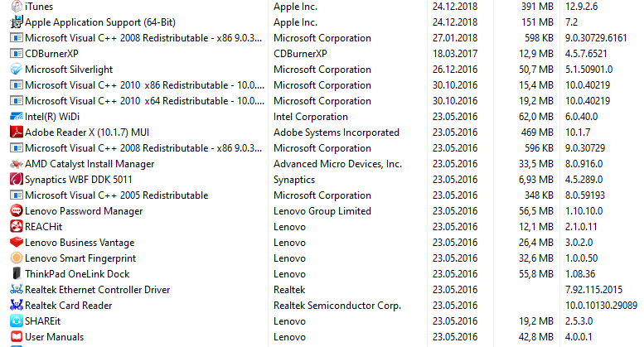Click the iTunes application icon
Viewport: 644px width, 347px height.
pos(16,7)
